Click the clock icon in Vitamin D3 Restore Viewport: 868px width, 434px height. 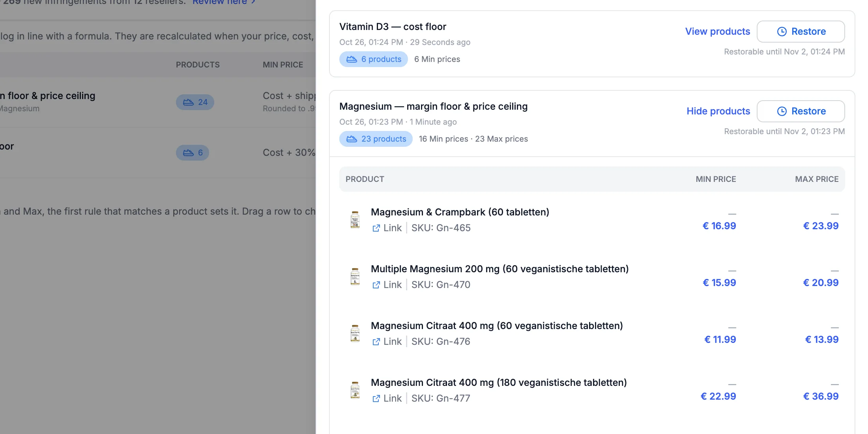pos(782,32)
